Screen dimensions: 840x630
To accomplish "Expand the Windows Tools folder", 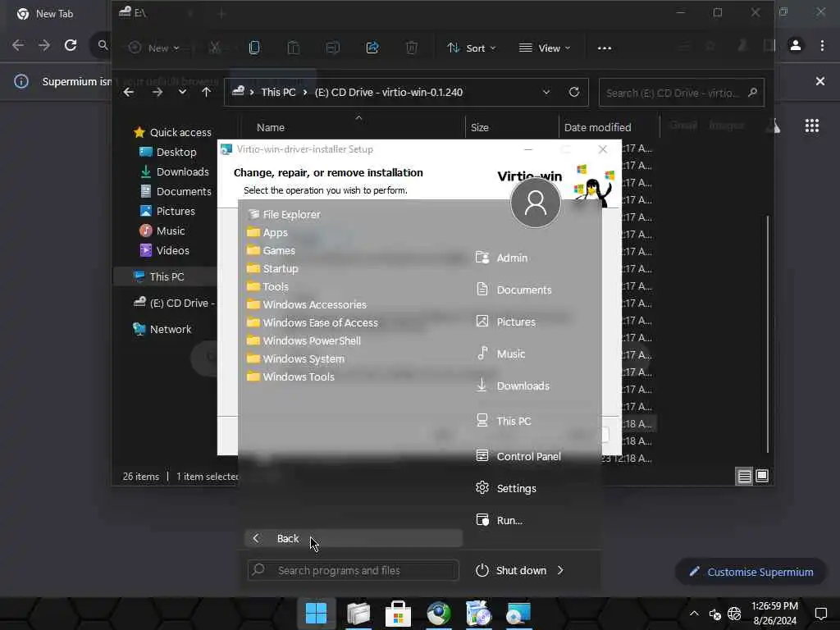I will click(291, 377).
